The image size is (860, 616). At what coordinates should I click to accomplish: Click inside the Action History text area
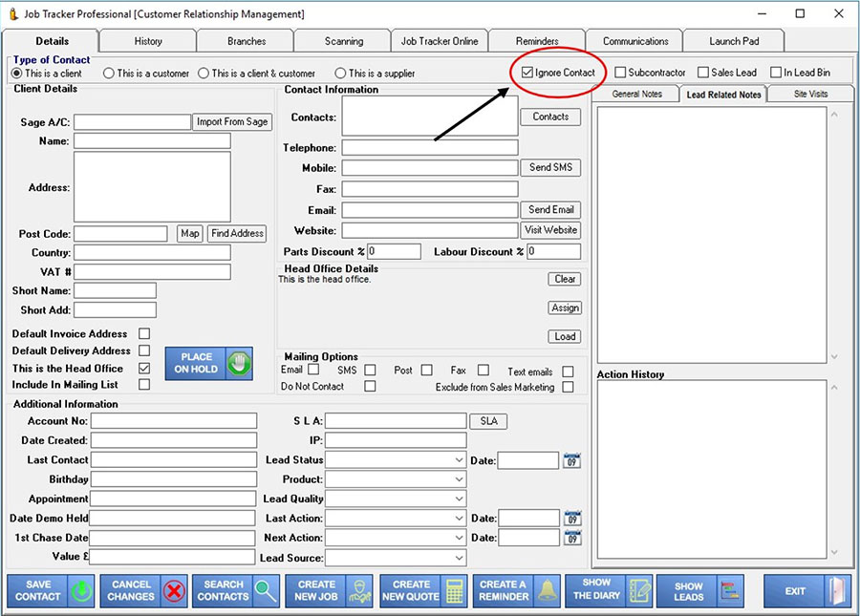click(x=711, y=469)
